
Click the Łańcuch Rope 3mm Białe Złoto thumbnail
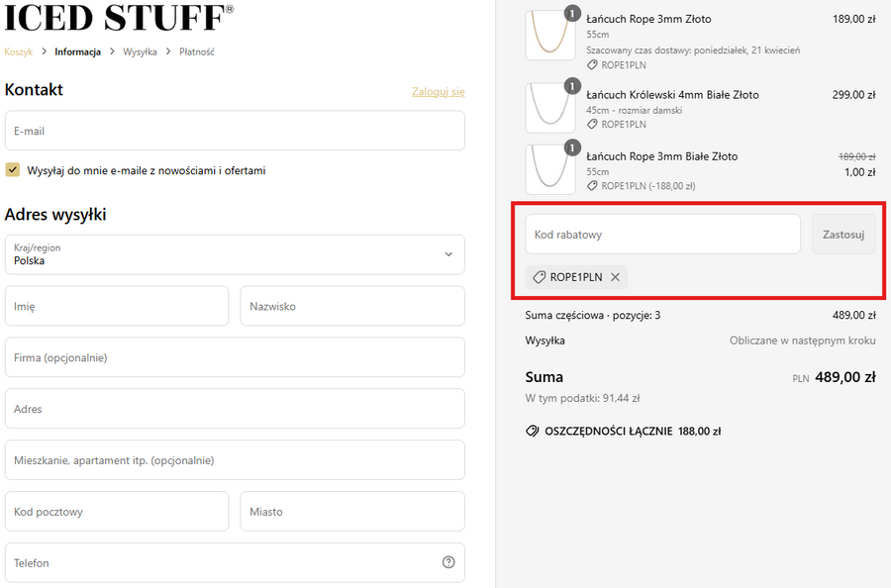(549, 168)
